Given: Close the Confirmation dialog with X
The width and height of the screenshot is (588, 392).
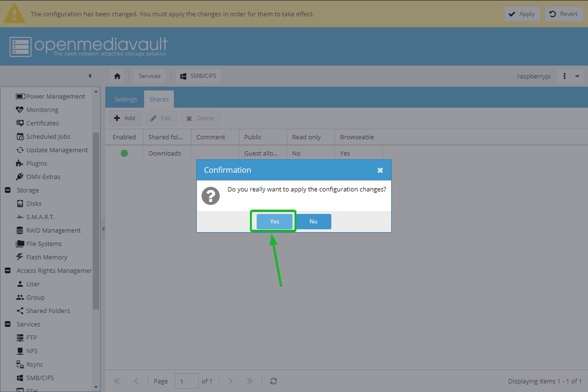Looking at the screenshot, I should (x=380, y=170).
